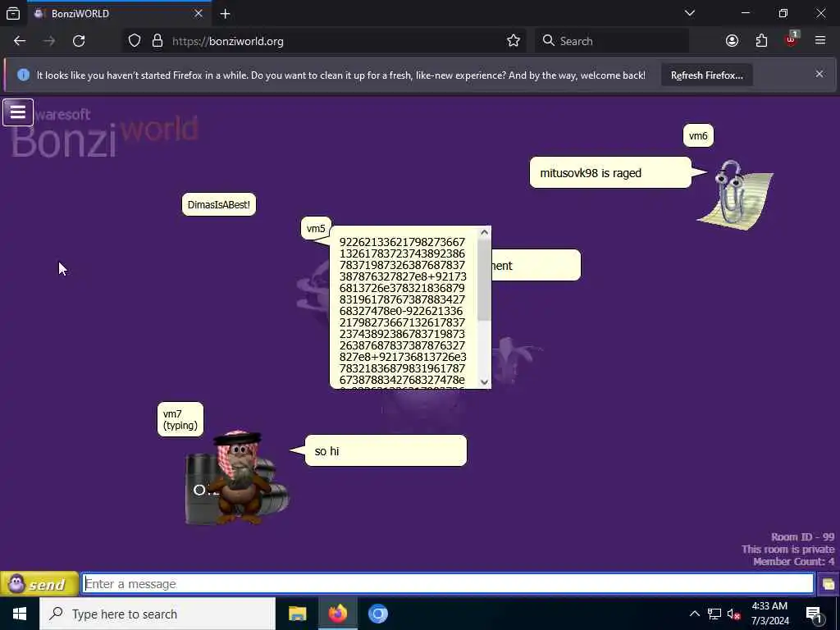The width and height of the screenshot is (840, 630).
Task: Click the yellow icon beside message box
Action: pyautogui.click(x=829, y=584)
